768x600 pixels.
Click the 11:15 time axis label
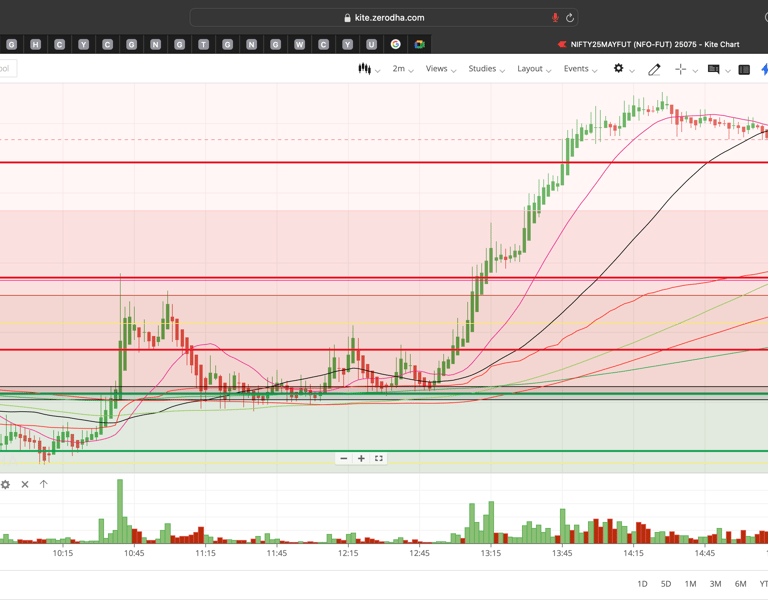tap(205, 553)
